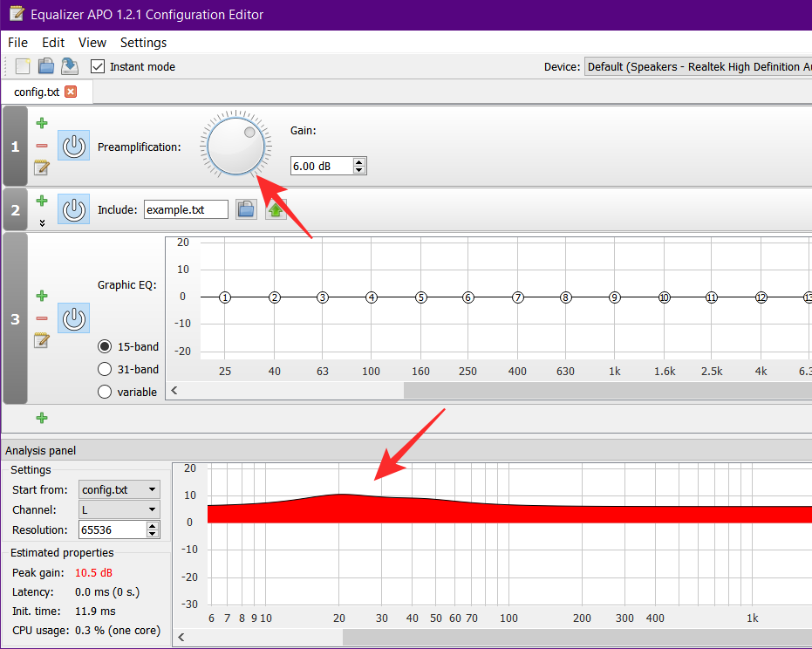Click the Open file toolbar icon
The width and height of the screenshot is (812, 649).
click(x=46, y=66)
